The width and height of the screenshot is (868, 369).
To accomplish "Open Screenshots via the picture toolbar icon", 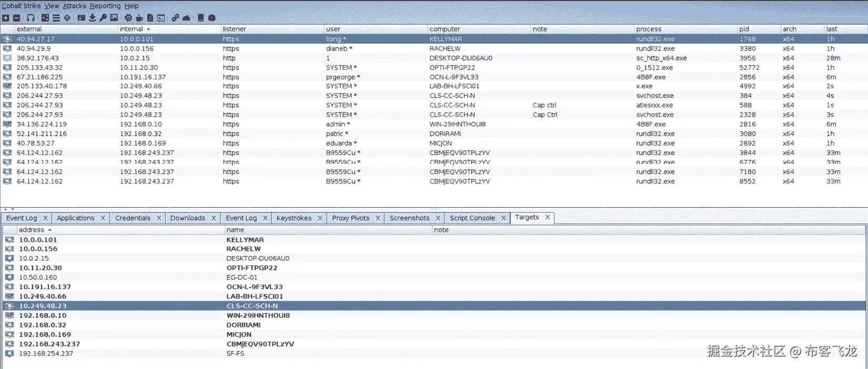I will click(x=114, y=18).
